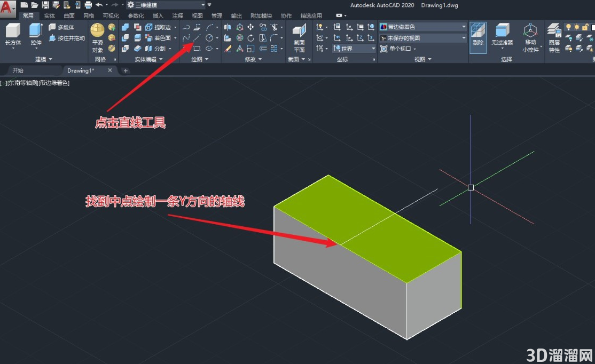Click the Move tool in the 修改 panel

coord(250,27)
